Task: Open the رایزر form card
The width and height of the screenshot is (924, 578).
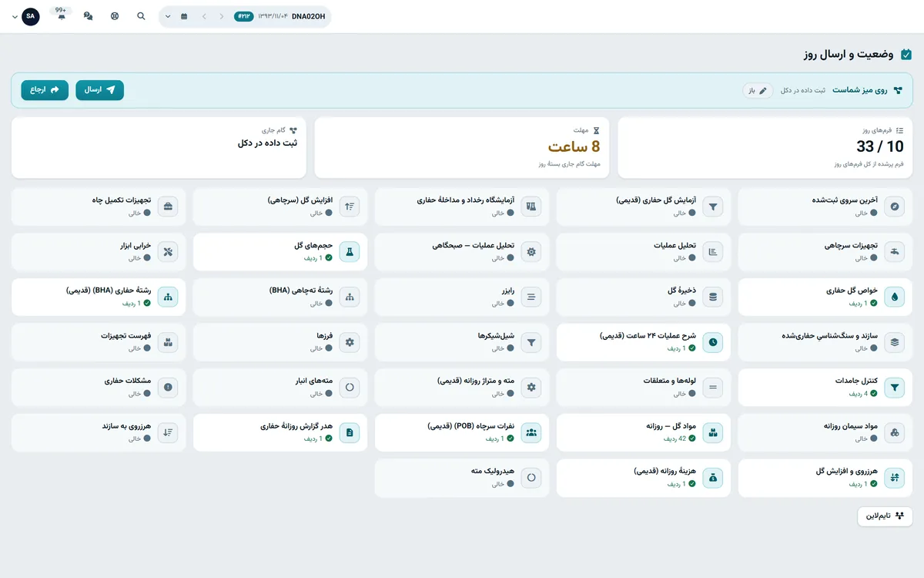Action: (462, 297)
